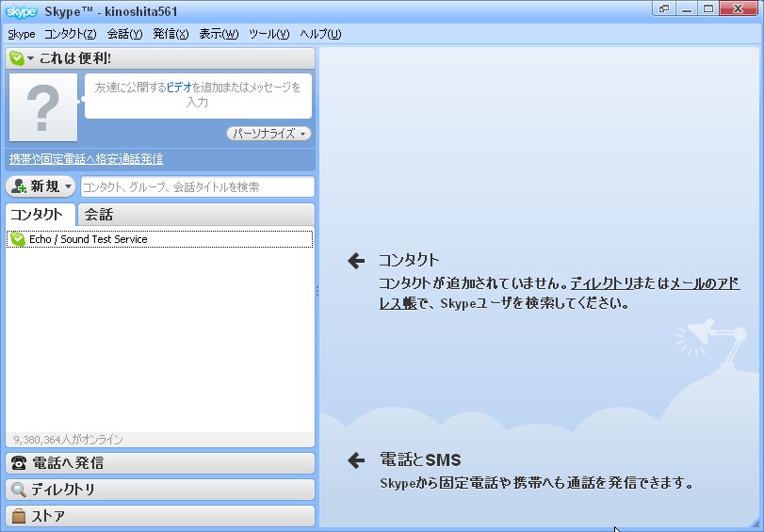
Task: Switch to the コンタクト tab
Action: tap(41, 215)
